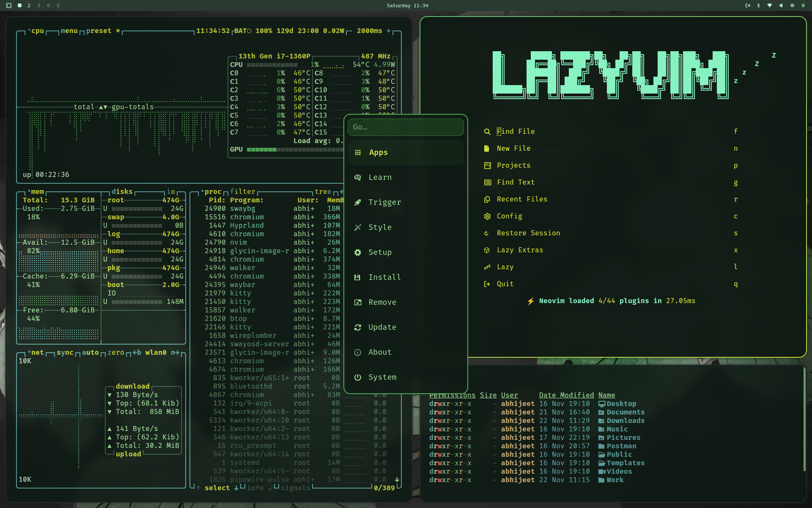
Task: Click the Recent Files icon in LazyVim
Action: [487, 199]
